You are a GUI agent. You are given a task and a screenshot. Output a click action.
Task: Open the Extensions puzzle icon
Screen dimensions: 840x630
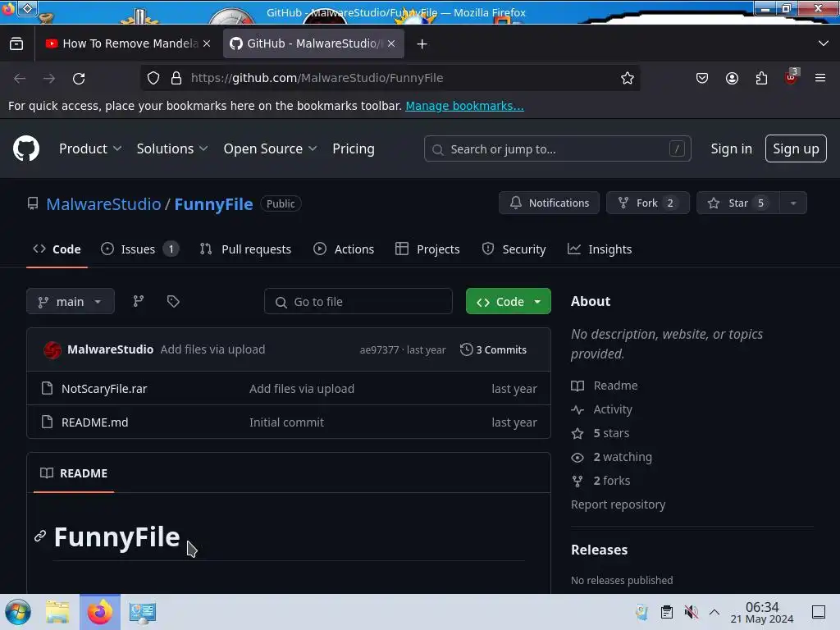761,78
